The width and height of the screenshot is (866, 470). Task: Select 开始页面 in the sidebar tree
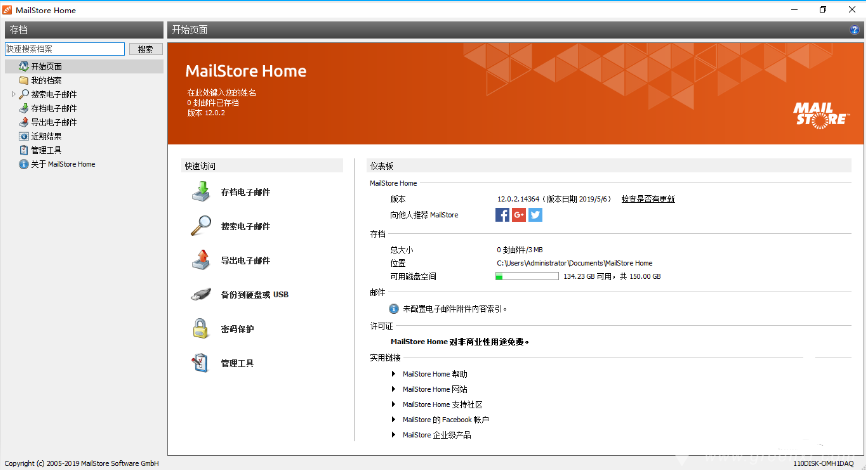46,66
